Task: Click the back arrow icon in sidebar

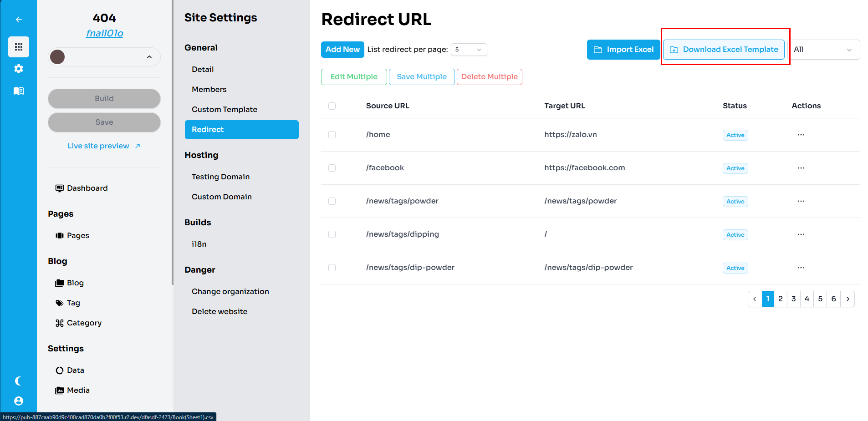Action: [19, 20]
